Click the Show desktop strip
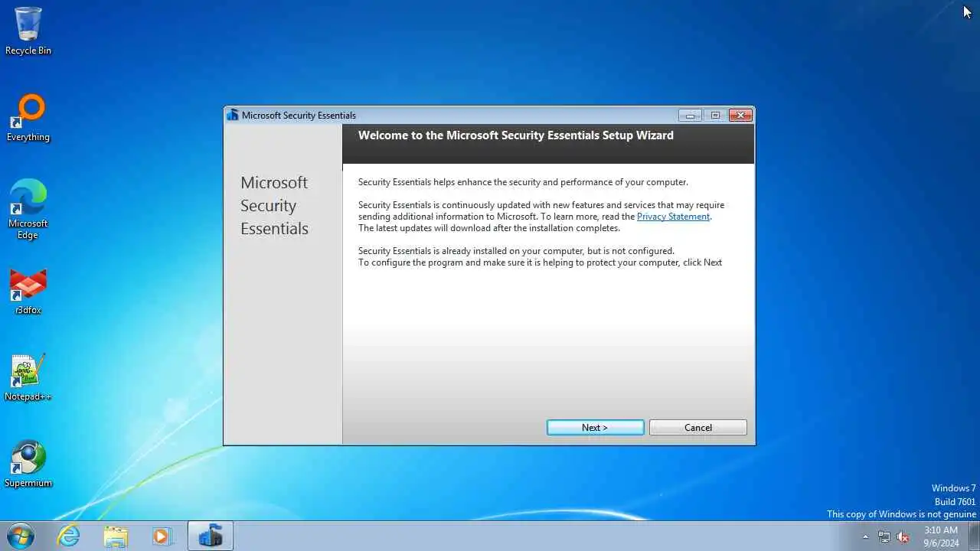 pyautogui.click(x=974, y=536)
